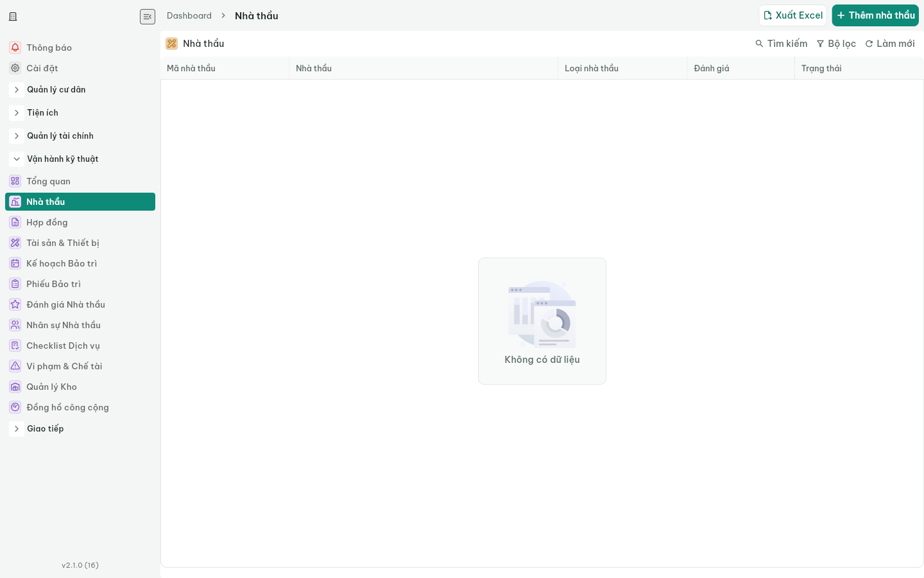Open the Bộ lọc filter
The width and height of the screenshot is (924, 578).
(x=836, y=44)
